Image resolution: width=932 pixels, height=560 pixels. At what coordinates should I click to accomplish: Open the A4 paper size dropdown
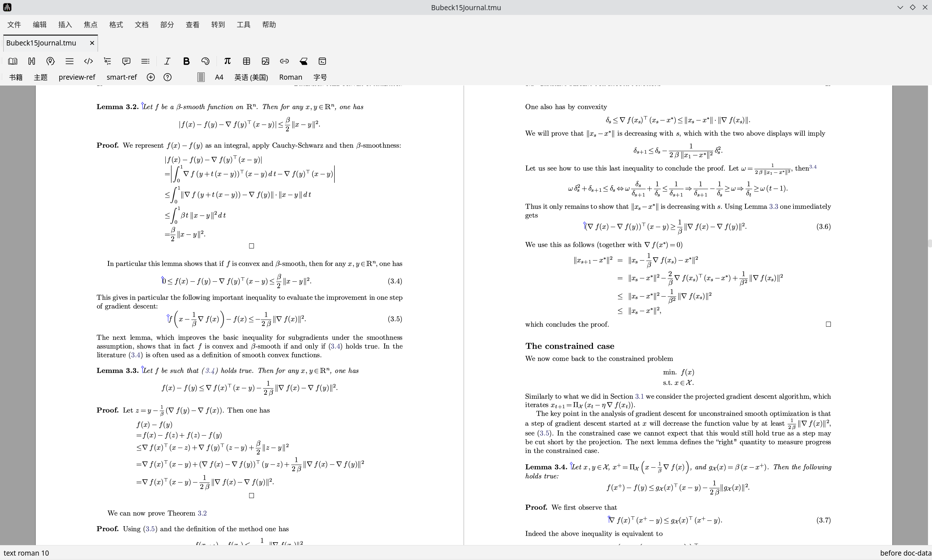pos(219,78)
